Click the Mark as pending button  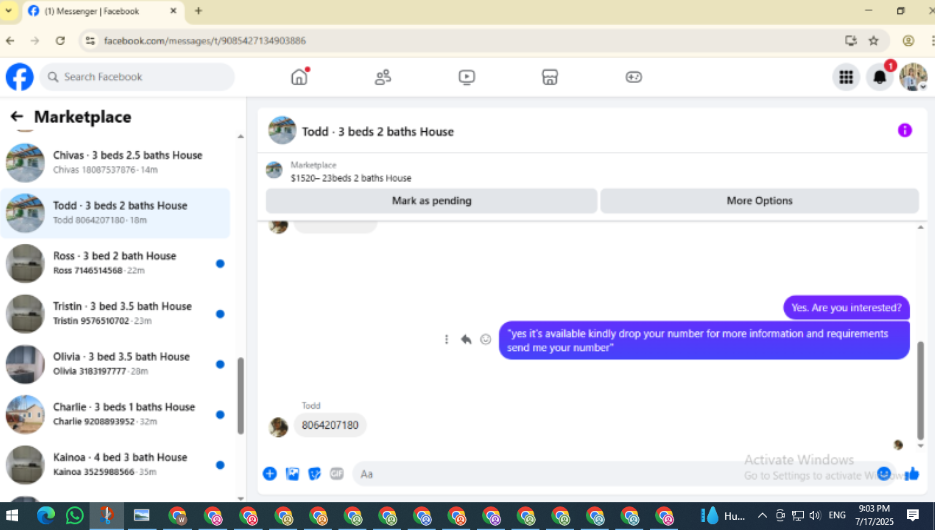431,201
